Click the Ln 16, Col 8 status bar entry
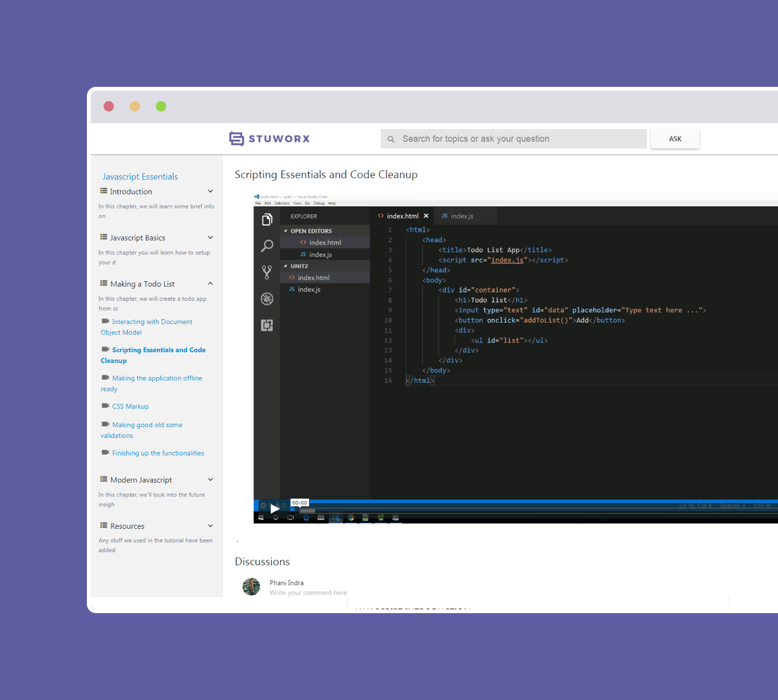Image resolution: width=778 pixels, height=700 pixels. pos(696,506)
